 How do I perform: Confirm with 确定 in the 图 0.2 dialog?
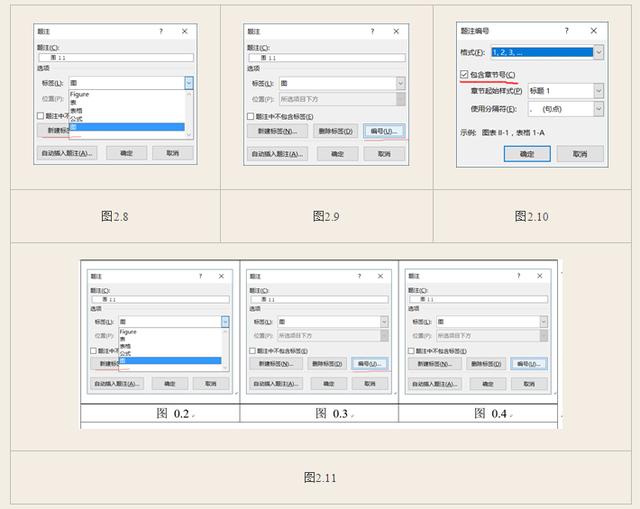[x=170, y=384]
